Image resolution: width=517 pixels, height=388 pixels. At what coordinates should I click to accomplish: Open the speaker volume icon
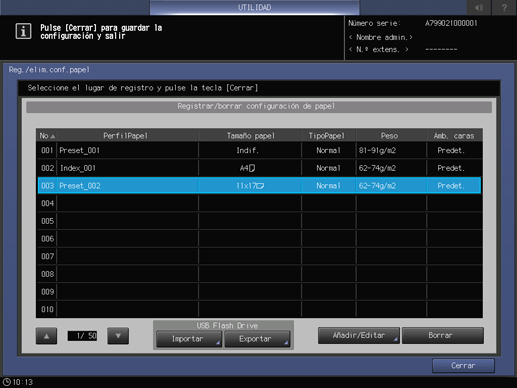click(x=479, y=7)
